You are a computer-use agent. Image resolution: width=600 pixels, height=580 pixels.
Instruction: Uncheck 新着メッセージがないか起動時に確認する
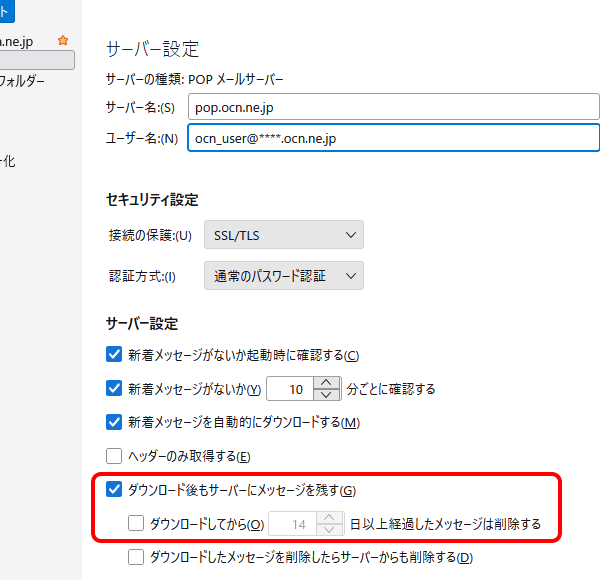click(114, 354)
